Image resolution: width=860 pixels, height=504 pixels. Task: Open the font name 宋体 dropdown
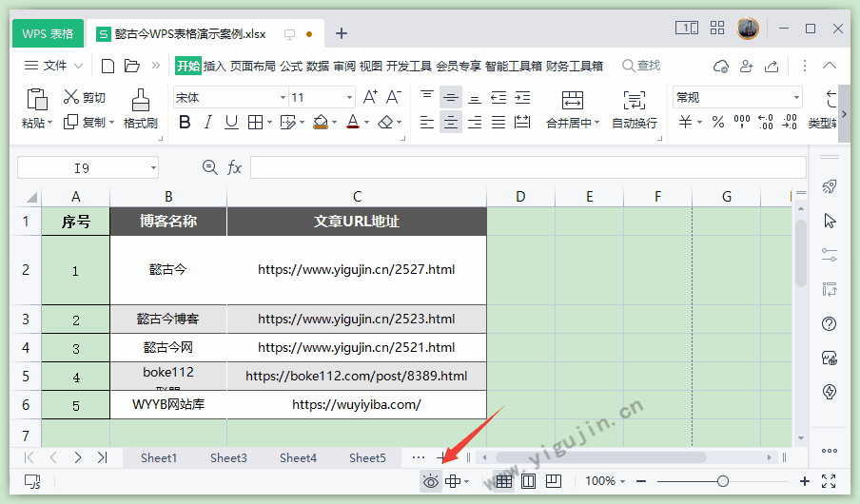[x=283, y=98]
